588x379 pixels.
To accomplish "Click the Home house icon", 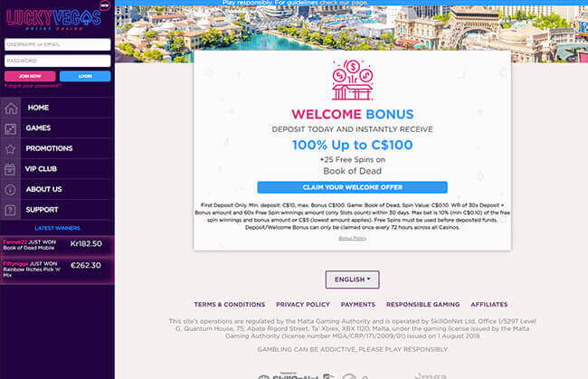I will click(x=11, y=108).
